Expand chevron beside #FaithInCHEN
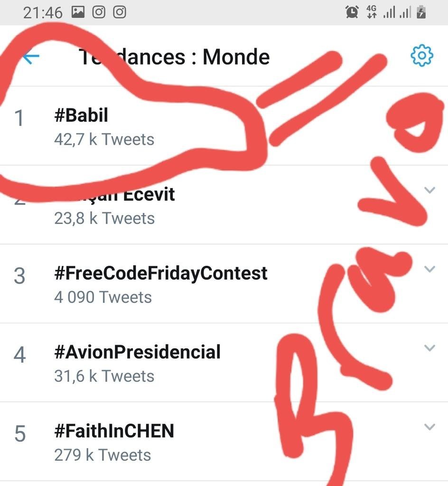Viewport: 448px width, 486px height. (429, 427)
